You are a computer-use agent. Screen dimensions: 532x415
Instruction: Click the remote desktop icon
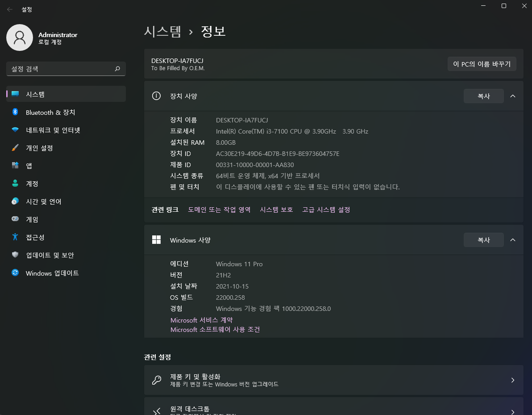click(156, 411)
